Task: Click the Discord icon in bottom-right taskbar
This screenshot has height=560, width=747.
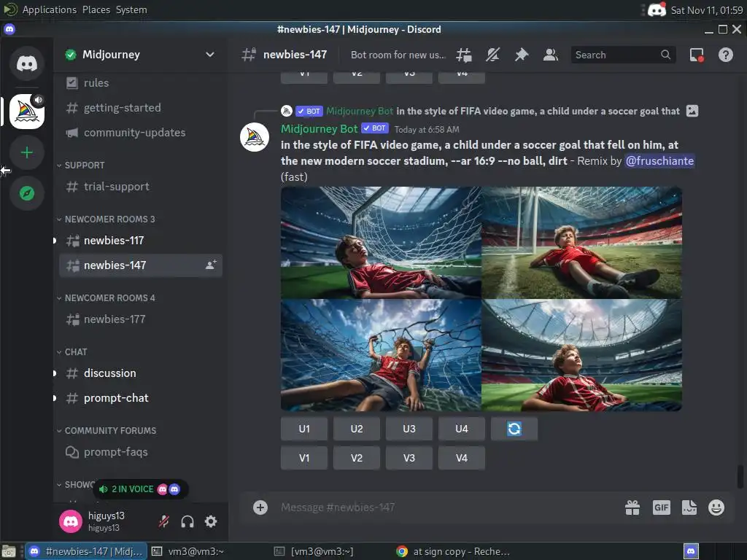Action: pos(691,551)
